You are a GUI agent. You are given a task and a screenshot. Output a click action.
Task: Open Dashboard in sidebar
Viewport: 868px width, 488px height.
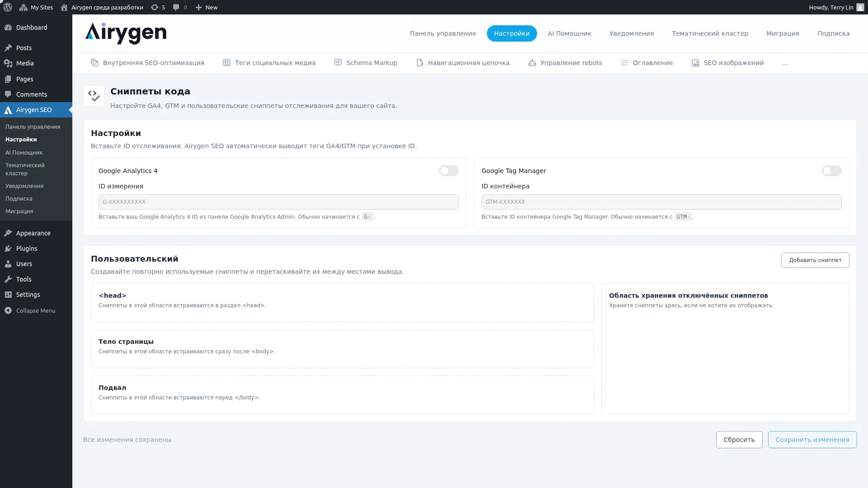point(36,28)
